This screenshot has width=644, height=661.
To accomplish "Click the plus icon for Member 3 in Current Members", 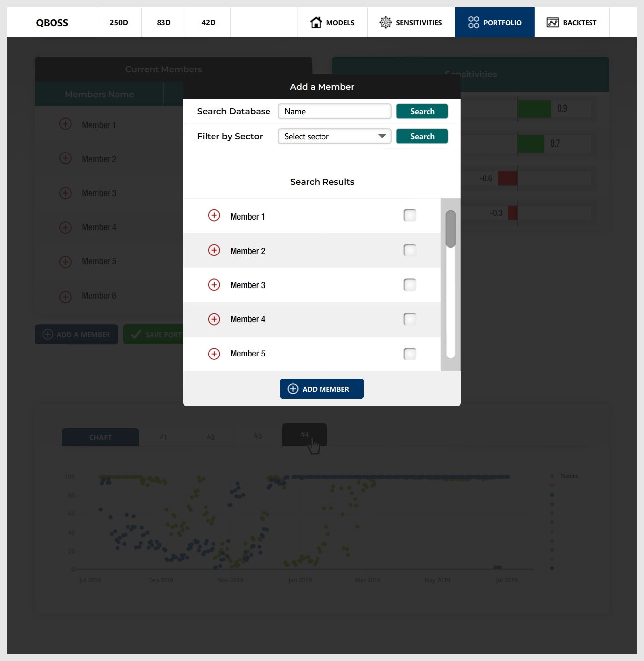I will point(66,193).
